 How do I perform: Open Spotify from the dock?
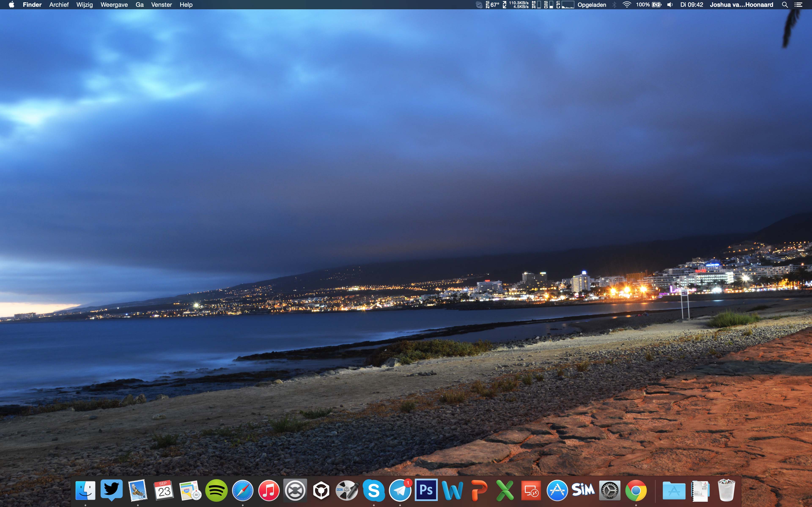coord(216,491)
